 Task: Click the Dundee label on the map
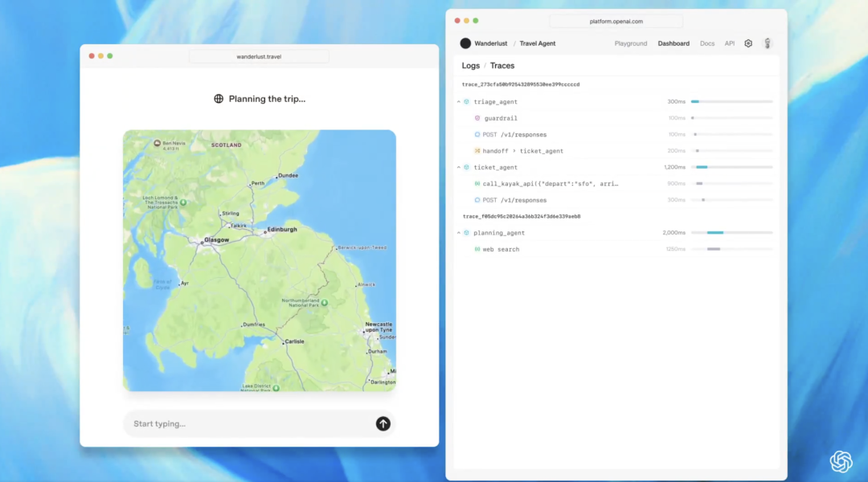[x=289, y=175]
